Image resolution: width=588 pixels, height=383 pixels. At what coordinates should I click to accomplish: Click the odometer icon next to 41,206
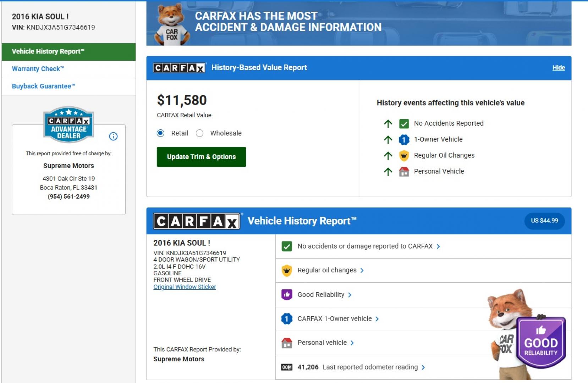point(286,367)
